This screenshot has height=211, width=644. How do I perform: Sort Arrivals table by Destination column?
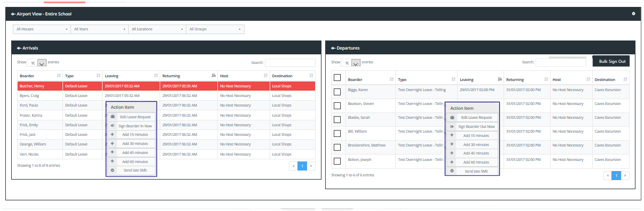click(292, 76)
